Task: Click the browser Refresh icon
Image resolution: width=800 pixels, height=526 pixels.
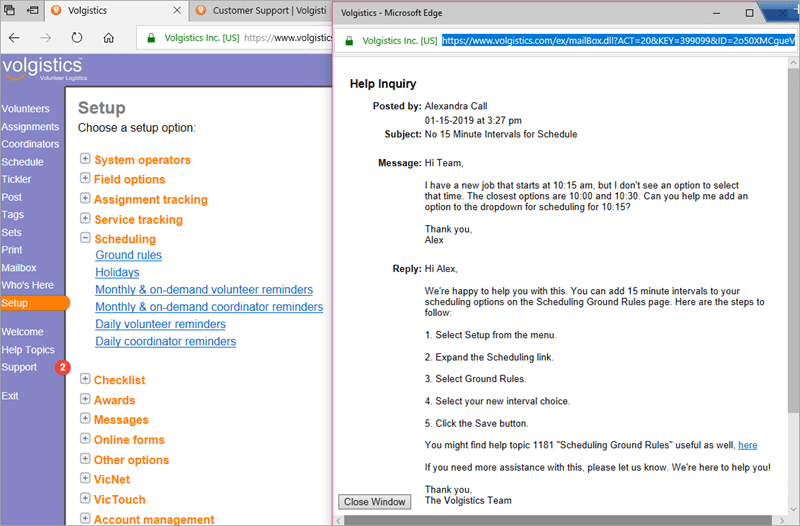Action: (x=77, y=39)
